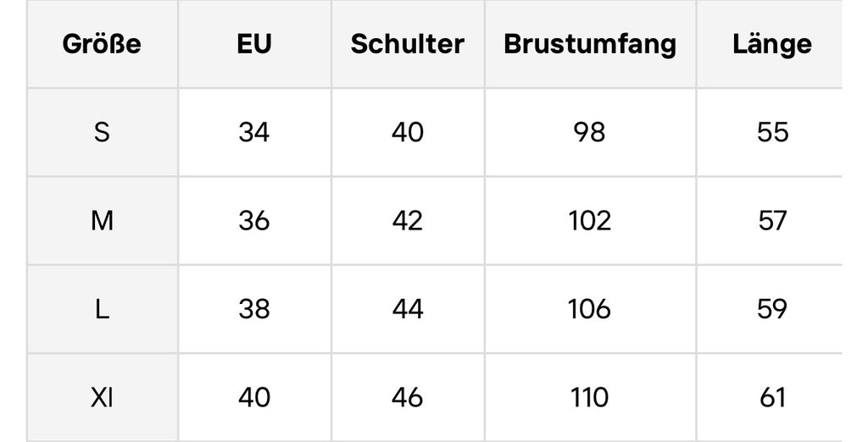Click Brustumfang value 98 cell

(590, 132)
